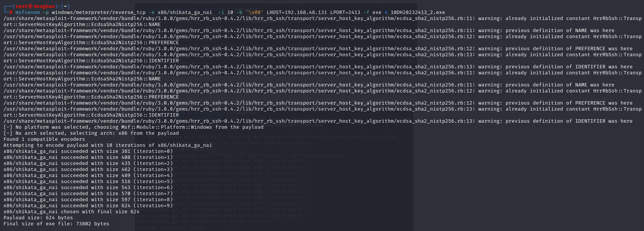Click the msfvenom command word

(28, 12)
